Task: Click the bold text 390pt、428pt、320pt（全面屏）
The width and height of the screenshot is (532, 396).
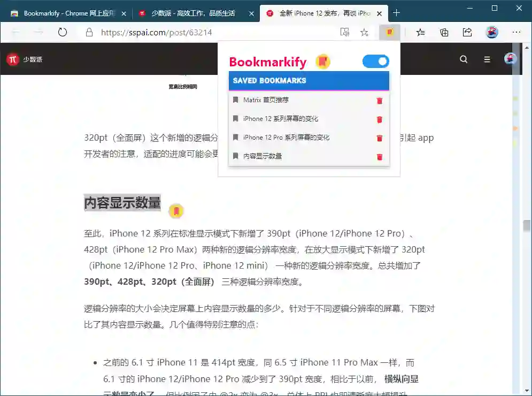Action: 149,281
